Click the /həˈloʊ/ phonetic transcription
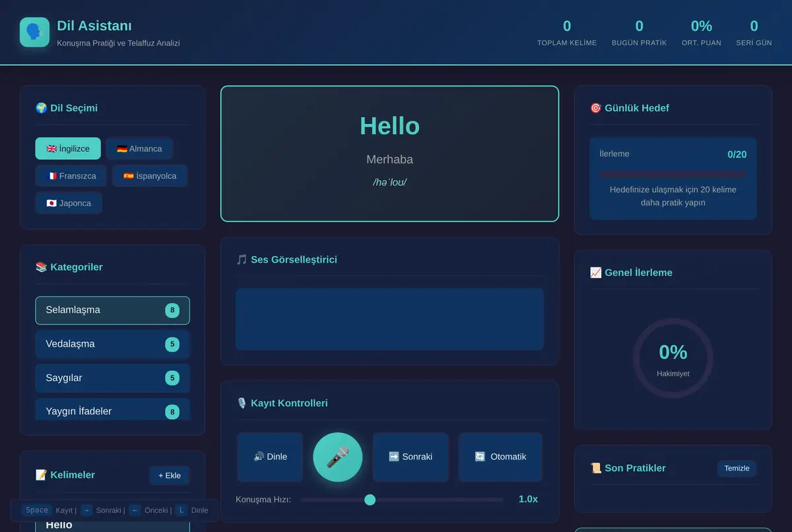Viewport: 792px width, 532px height. [389, 182]
